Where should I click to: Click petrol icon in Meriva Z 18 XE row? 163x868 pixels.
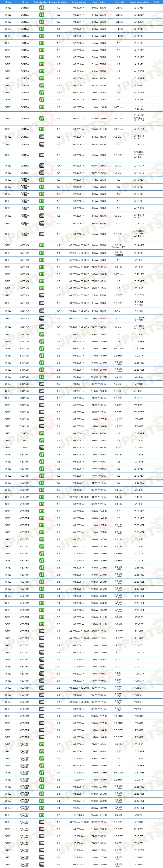42,288
